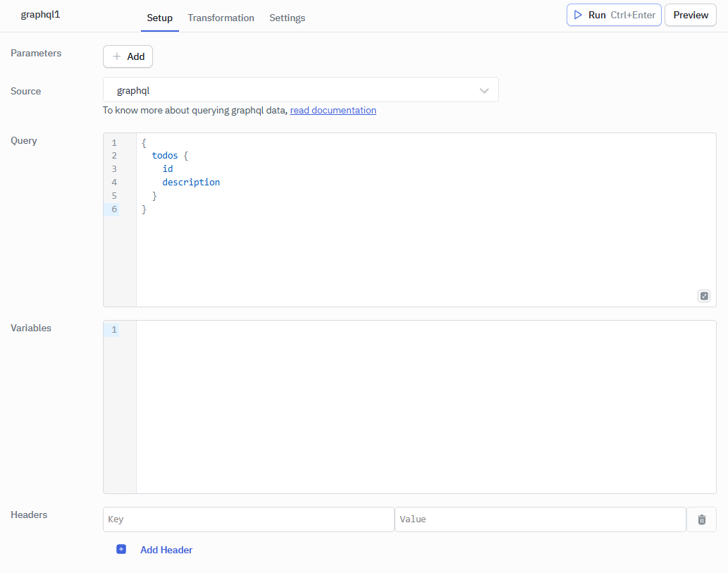Switch to the Transformation tab

(221, 18)
